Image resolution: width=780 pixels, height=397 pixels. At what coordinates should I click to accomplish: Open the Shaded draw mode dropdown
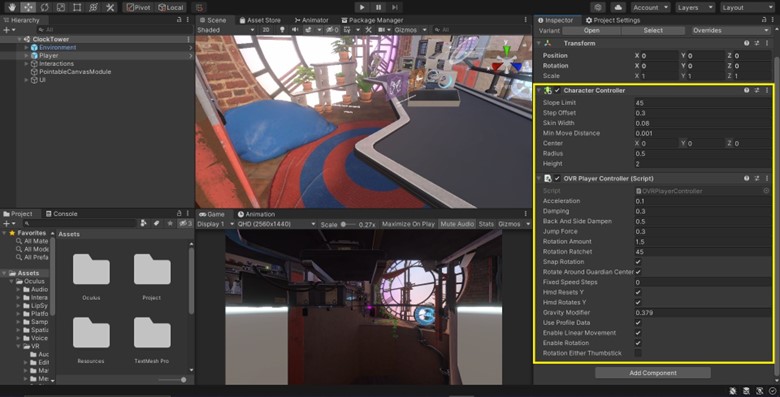click(x=226, y=30)
